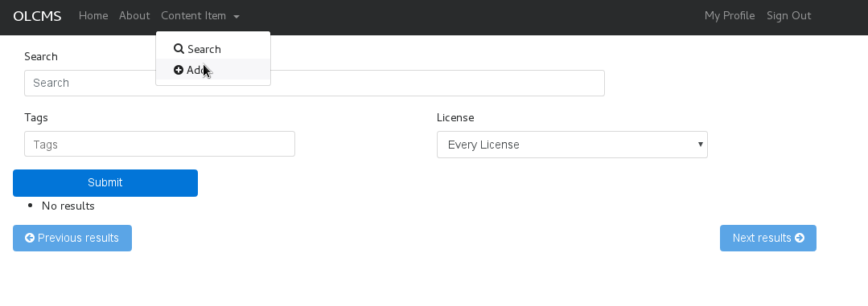
Task: Click the OLCMS brand link
Action: pyautogui.click(x=37, y=16)
